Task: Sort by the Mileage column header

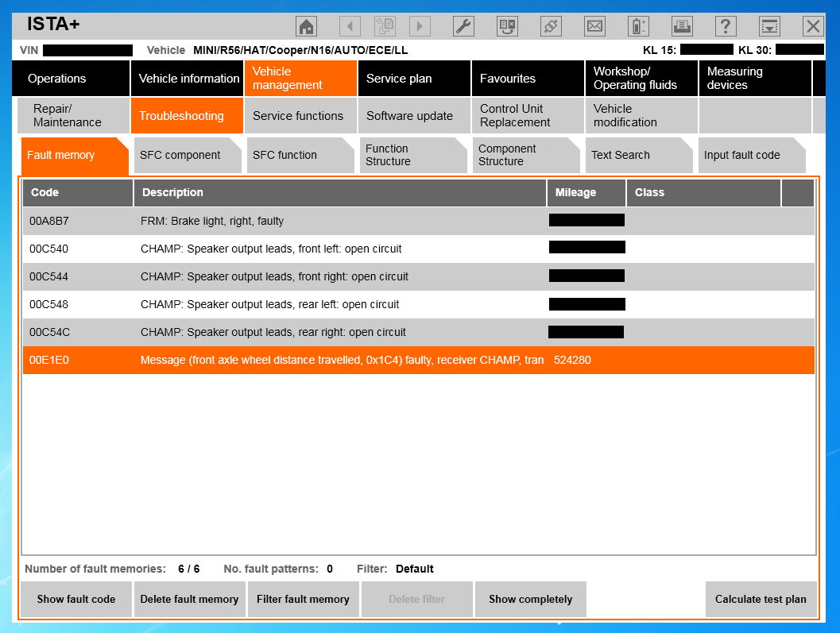Action: click(x=586, y=193)
